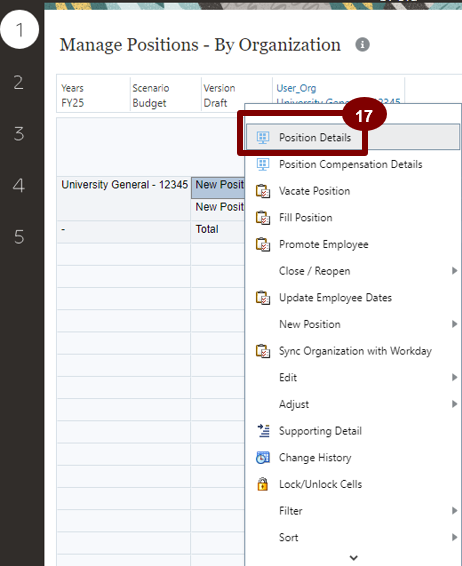Click the Supporting Detail icon
The image size is (462, 566).
pos(263,431)
